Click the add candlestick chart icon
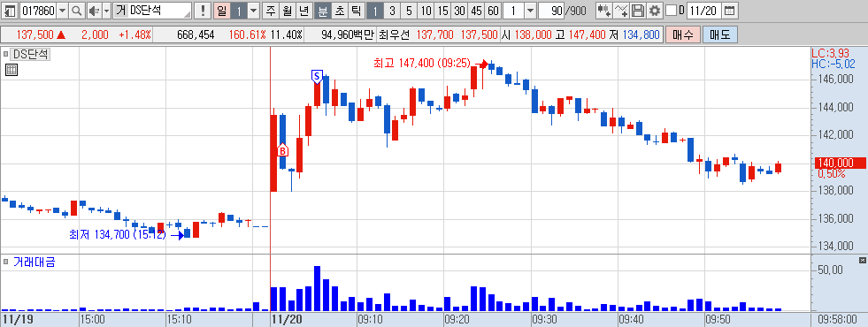868x327 pixels. (604, 11)
